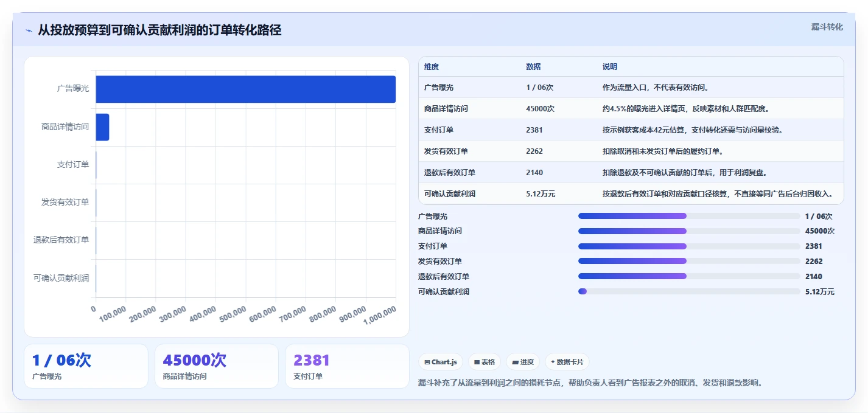Click the 表格 chip

coord(485,362)
